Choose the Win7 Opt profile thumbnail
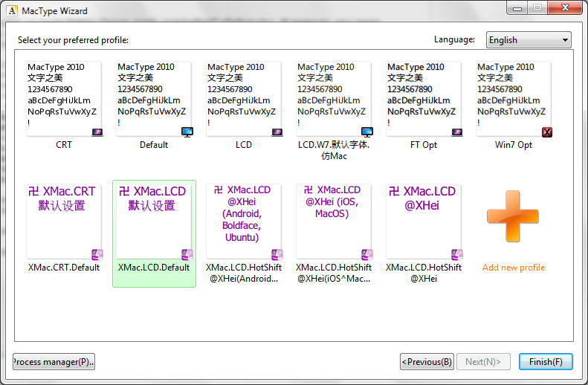The height and width of the screenshot is (385, 588). (x=514, y=99)
